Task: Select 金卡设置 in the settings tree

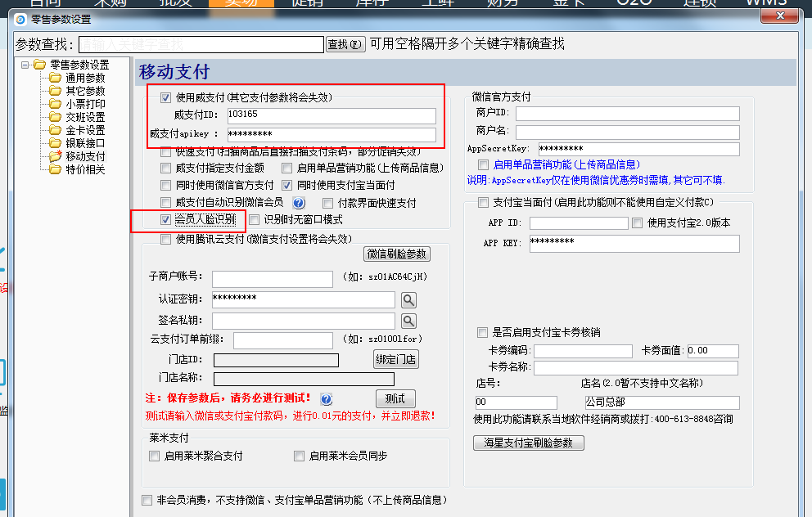Action: [x=85, y=130]
